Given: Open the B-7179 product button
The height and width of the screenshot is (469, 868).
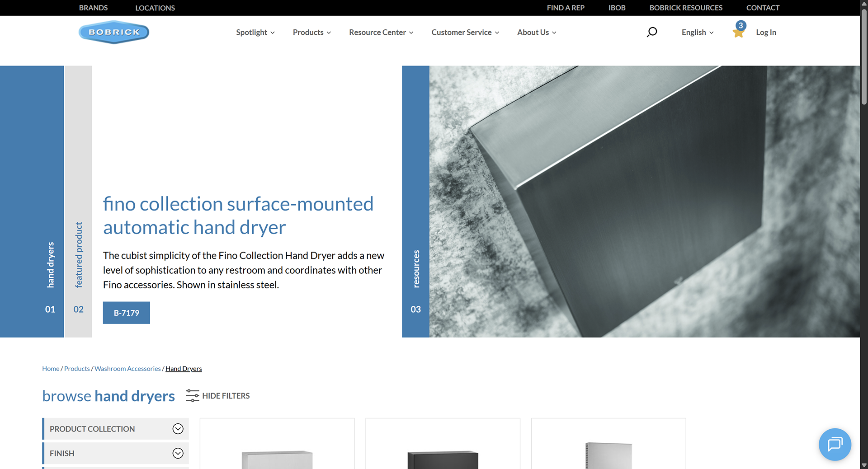Looking at the screenshot, I should click(x=127, y=313).
